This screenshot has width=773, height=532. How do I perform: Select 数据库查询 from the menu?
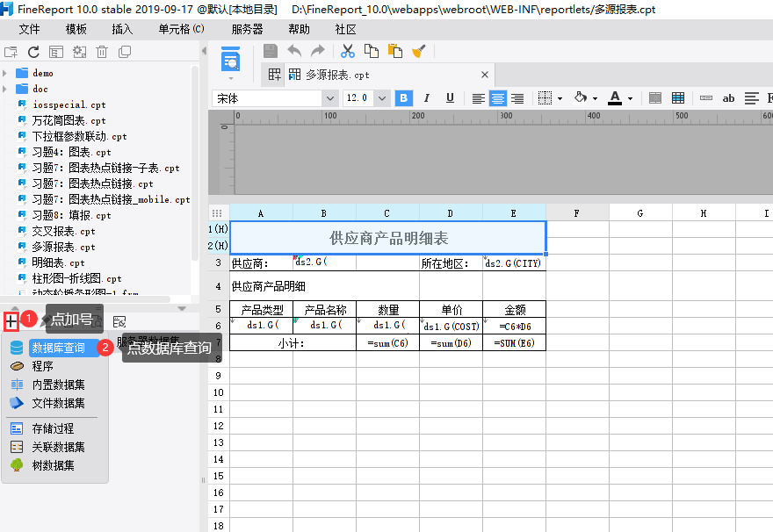tap(58, 348)
